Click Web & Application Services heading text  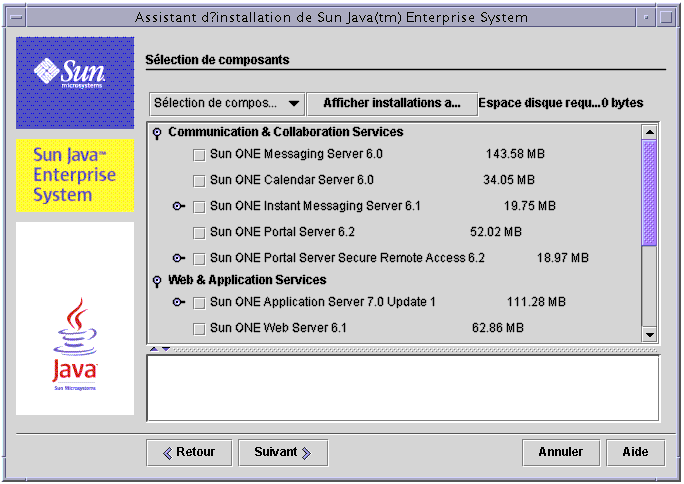[x=247, y=280]
